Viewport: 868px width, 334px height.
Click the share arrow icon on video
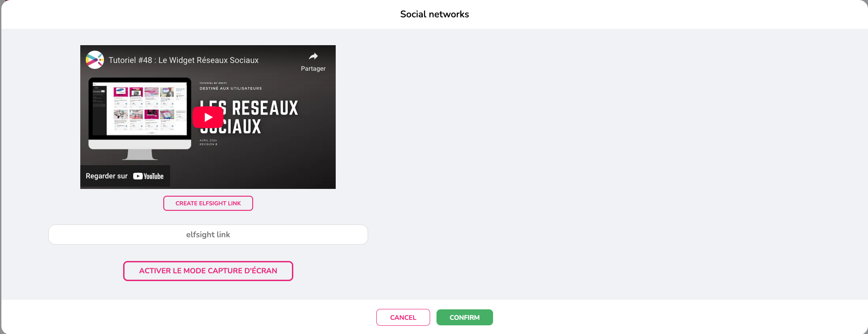tap(313, 57)
